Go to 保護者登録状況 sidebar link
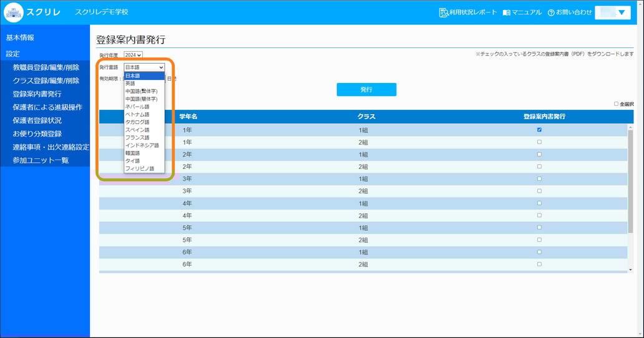 click(x=37, y=120)
